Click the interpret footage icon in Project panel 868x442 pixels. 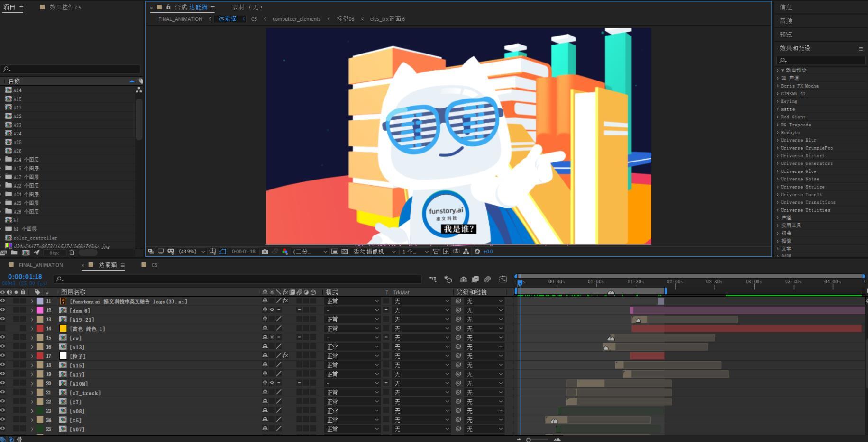tap(3, 253)
